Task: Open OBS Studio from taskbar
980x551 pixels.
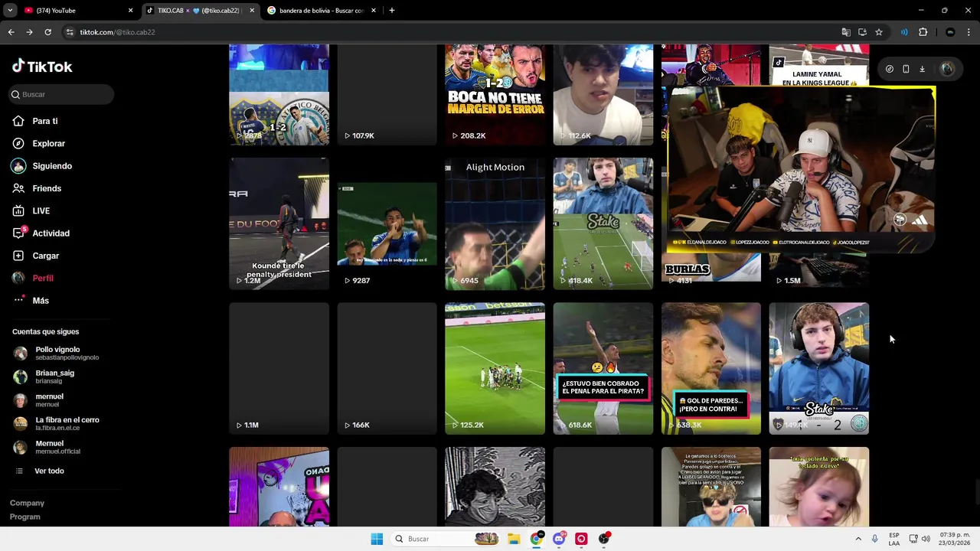Action: pos(604,539)
